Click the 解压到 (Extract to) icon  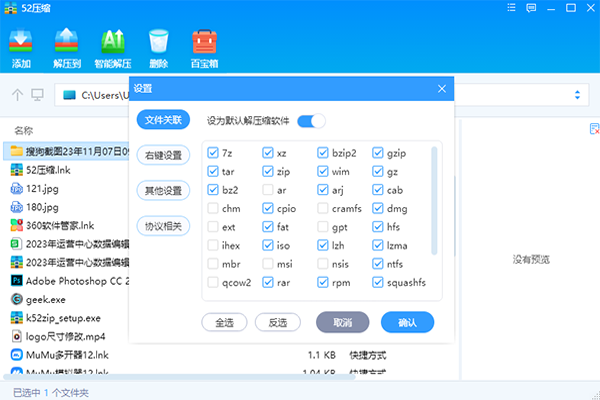tap(67, 46)
